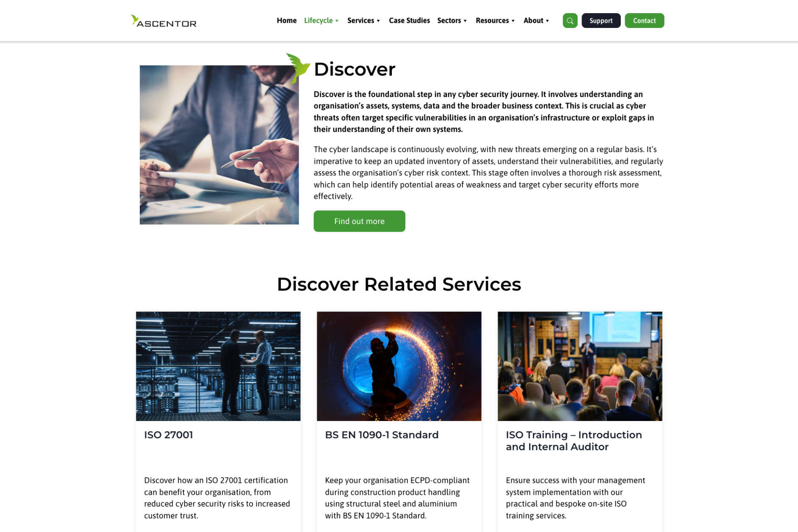Viewport: 798px width, 532px height.
Task: Expand the About dropdown menu
Action: (536, 20)
